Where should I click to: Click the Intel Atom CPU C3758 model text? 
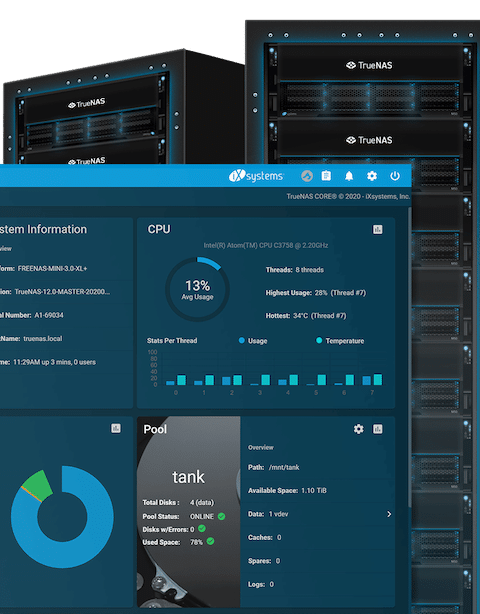point(265,246)
